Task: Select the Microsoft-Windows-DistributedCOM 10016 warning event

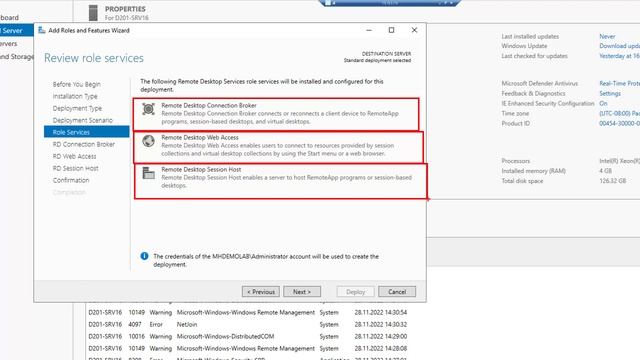Action: [x=248, y=336]
